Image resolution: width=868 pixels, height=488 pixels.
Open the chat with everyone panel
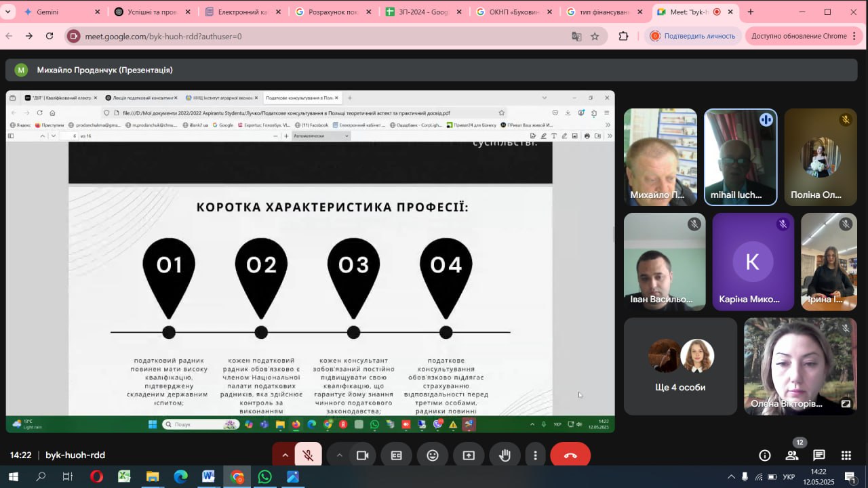819,455
